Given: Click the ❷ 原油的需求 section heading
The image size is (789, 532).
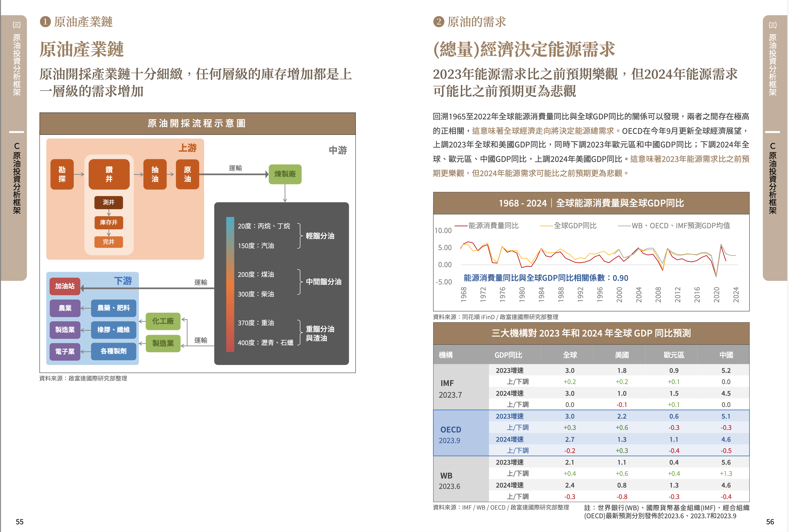Looking at the screenshot, I should [470, 22].
